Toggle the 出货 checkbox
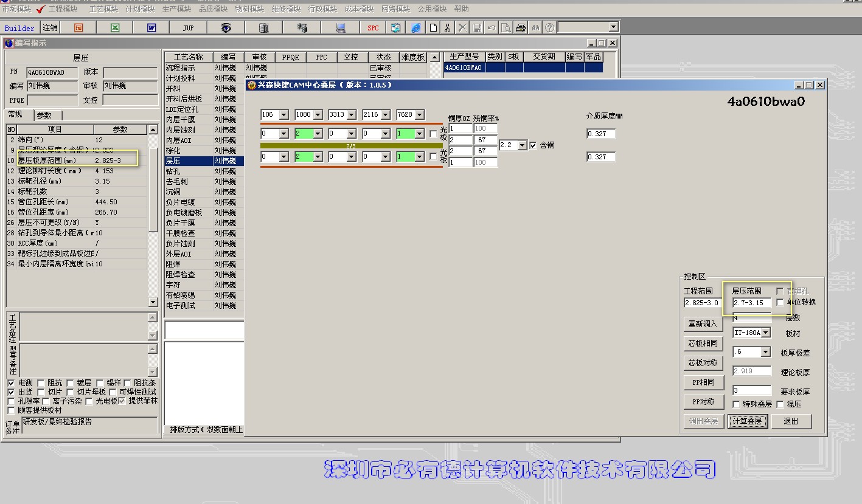862x504 pixels. click(11, 392)
